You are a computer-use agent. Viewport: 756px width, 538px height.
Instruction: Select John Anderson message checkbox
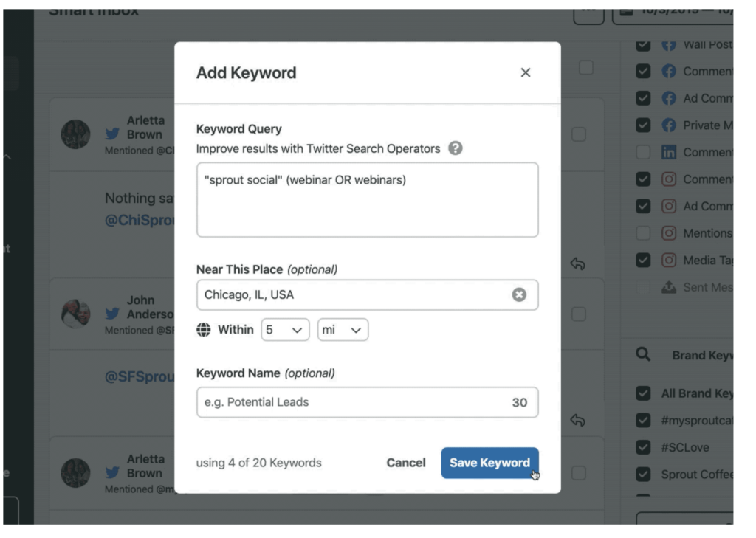tap(579, 314)
